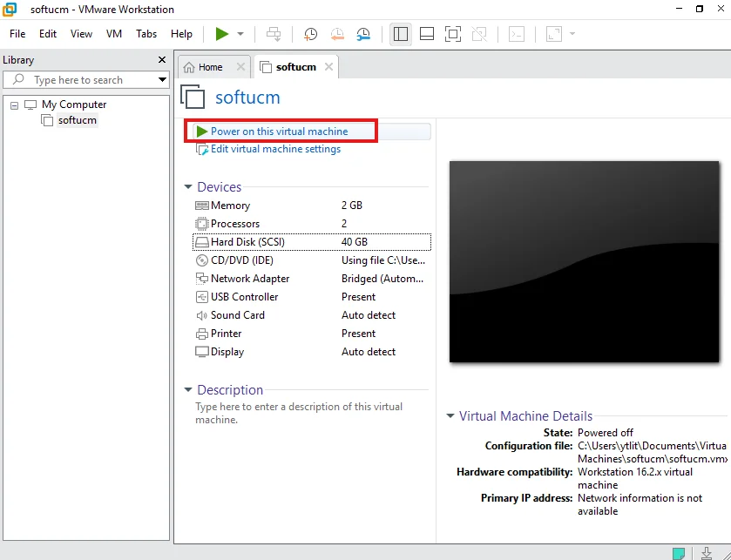The height and width of the screenshot is (560, 731).
Task: Toggle the thumbnail bar view icon
Action: click(x=427, y=34)
